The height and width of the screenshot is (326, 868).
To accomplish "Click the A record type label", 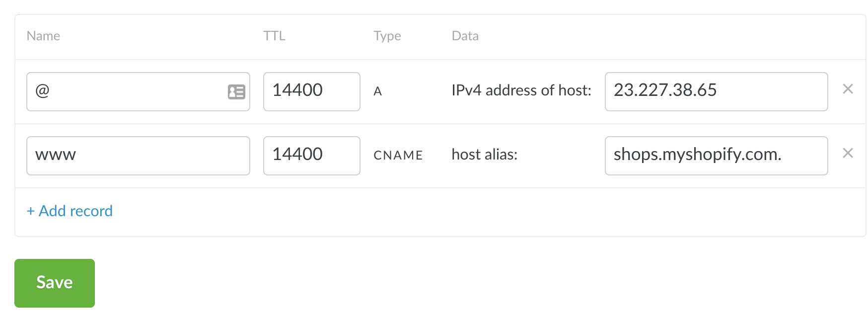I will point(377,91).
